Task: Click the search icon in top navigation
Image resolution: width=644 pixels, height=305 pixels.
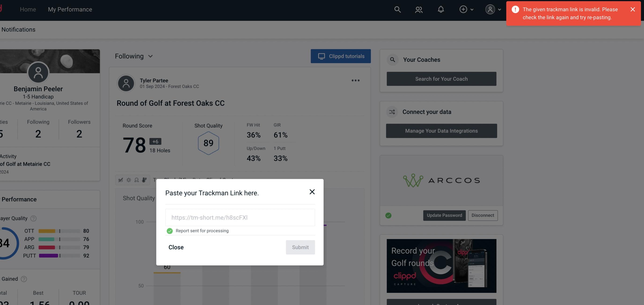Action: pos(397,9)
